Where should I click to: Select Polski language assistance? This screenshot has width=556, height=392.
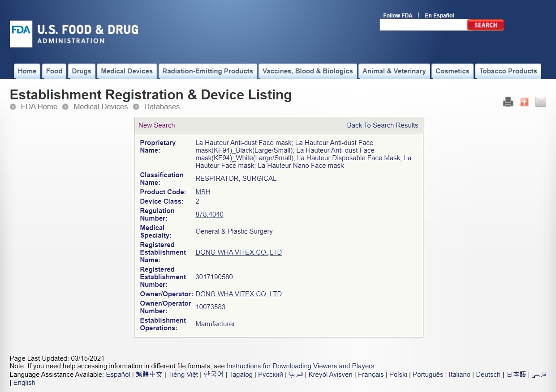click(398, 375)
